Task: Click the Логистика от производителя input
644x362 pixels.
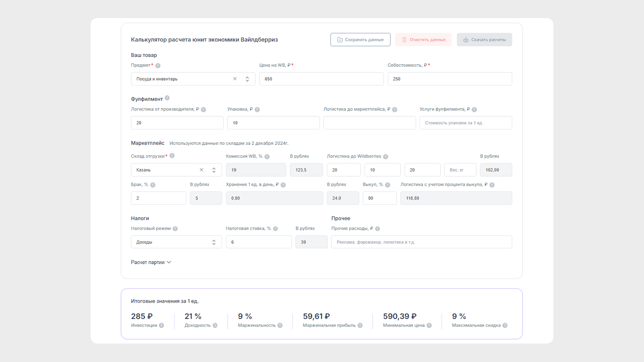Action: coord(177,123)
